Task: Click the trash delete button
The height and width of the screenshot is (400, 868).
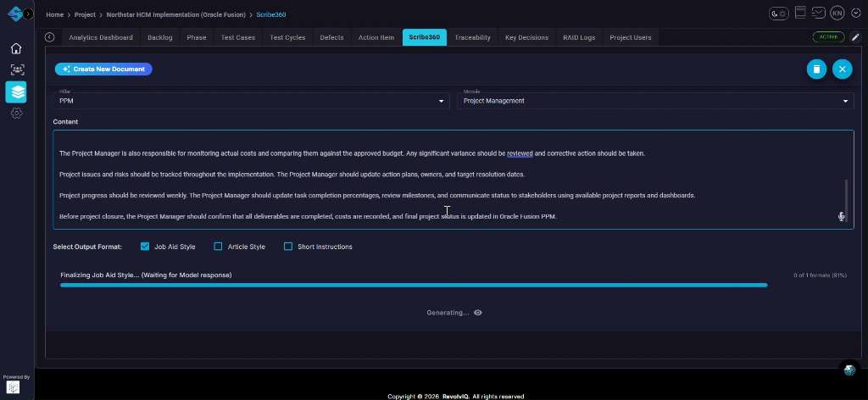Action: coord(815,69)
